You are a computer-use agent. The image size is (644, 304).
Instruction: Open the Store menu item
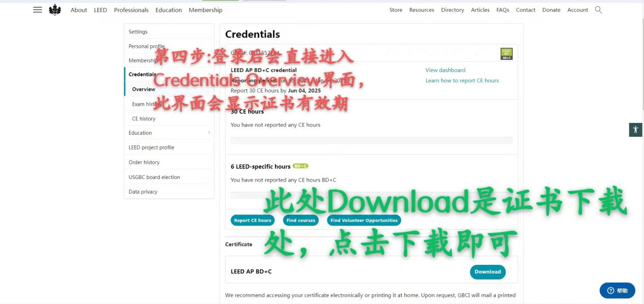click(x=396, y=10)
